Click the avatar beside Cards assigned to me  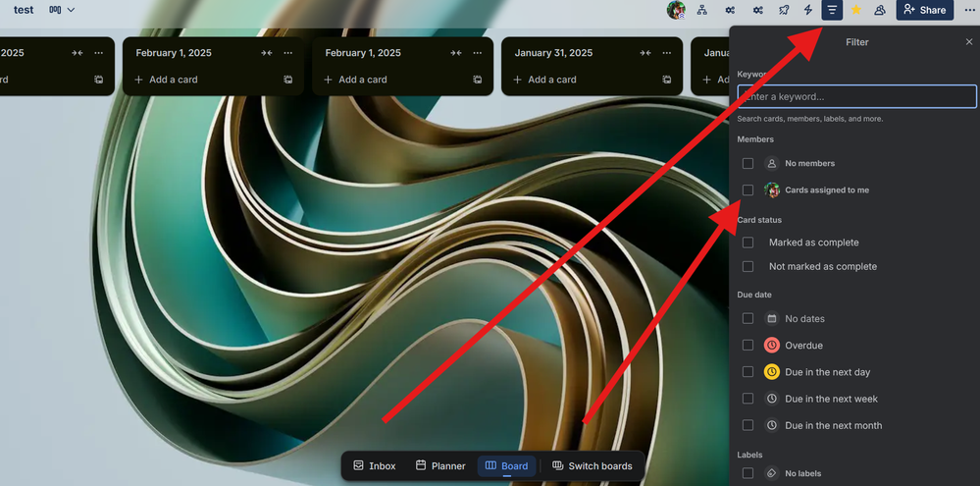pyautogui.click(x=772, y=190)
